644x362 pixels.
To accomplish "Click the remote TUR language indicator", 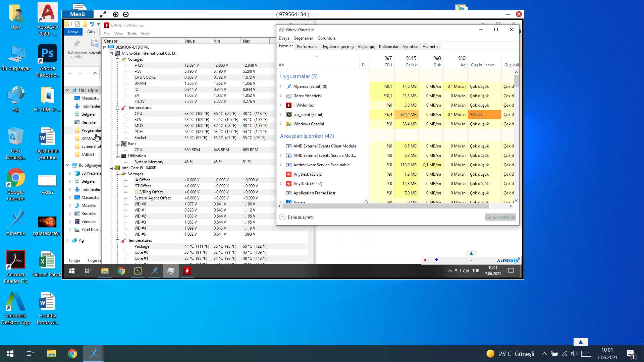I will point(476,271).
